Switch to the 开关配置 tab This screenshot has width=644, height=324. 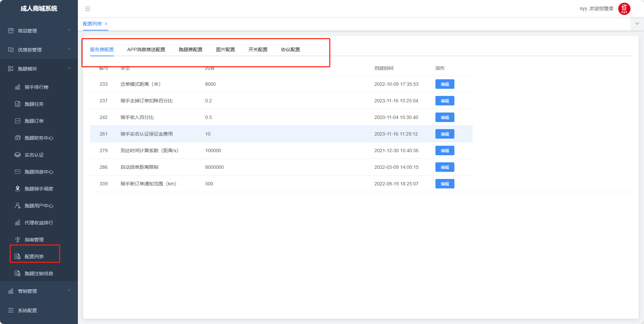[x=258, y=49]
